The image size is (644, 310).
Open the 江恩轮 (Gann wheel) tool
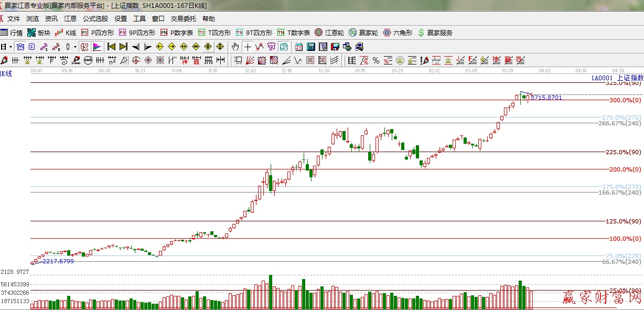[329, 33]
